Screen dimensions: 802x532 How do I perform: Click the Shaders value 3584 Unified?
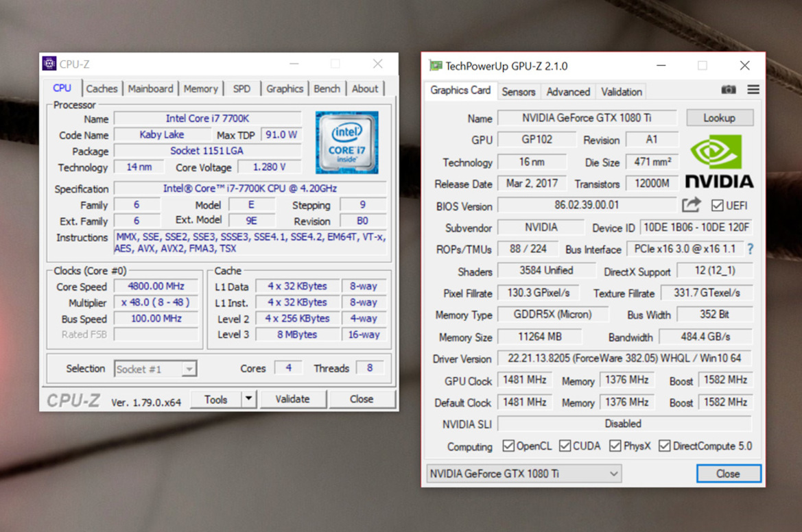546,270
